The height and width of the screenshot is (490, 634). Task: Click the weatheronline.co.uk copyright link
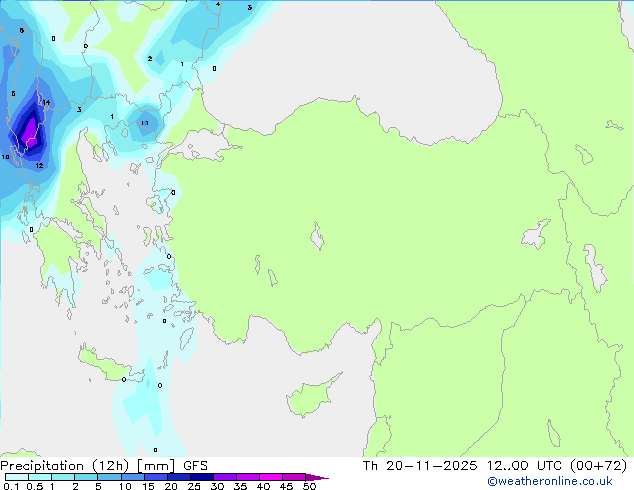[549, 481]
